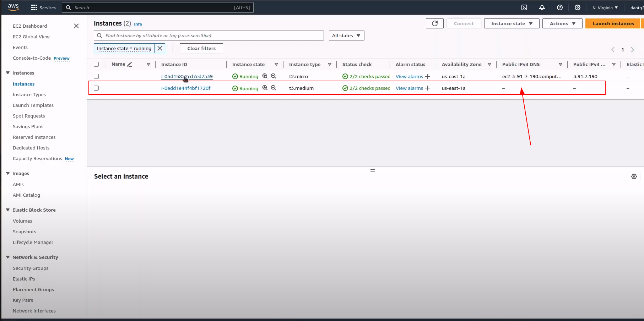This screenshot has height=321, width=644.
Task: Open Elastic IPs page
Action: (x=24, y=279)
